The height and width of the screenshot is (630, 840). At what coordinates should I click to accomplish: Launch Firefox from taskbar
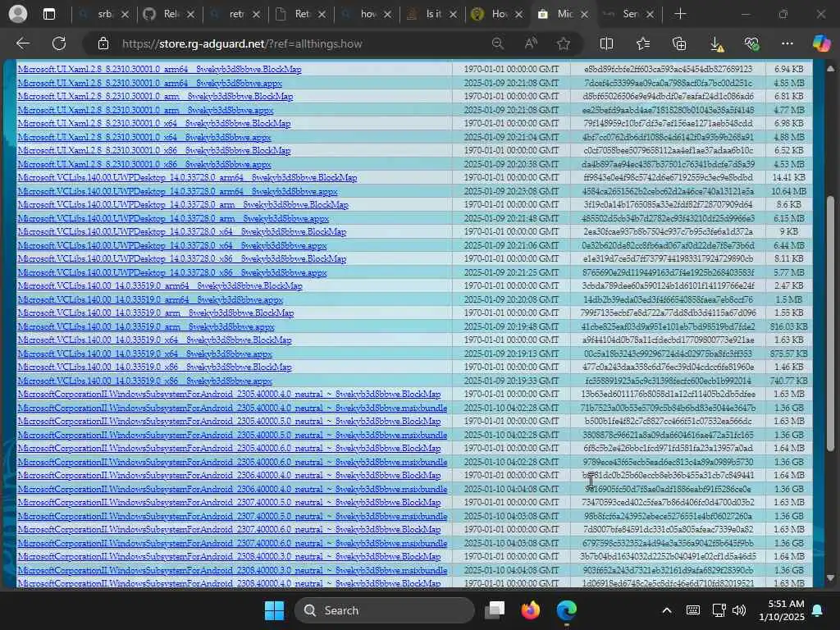tap(531, 610)
